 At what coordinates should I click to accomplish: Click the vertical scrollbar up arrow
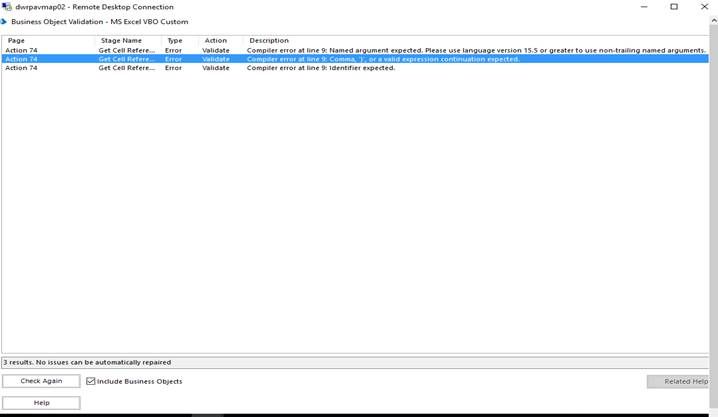click(714, 21)
